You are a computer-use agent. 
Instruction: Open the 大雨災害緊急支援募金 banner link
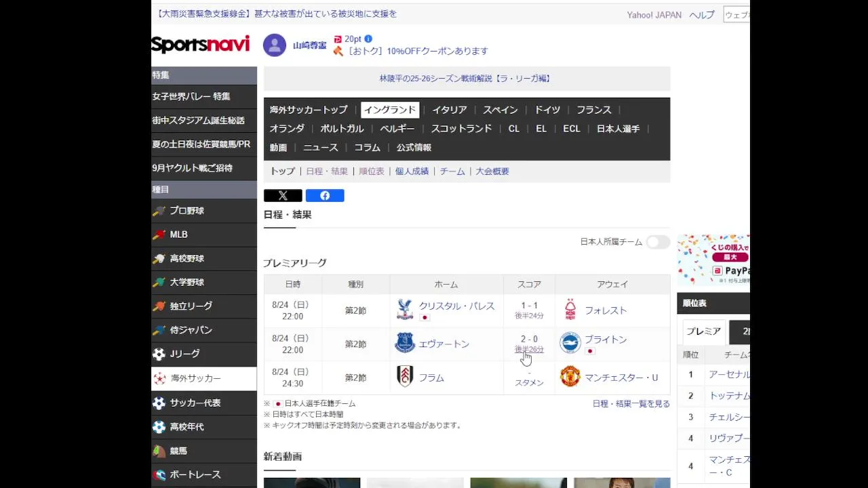tap(275, 14)
